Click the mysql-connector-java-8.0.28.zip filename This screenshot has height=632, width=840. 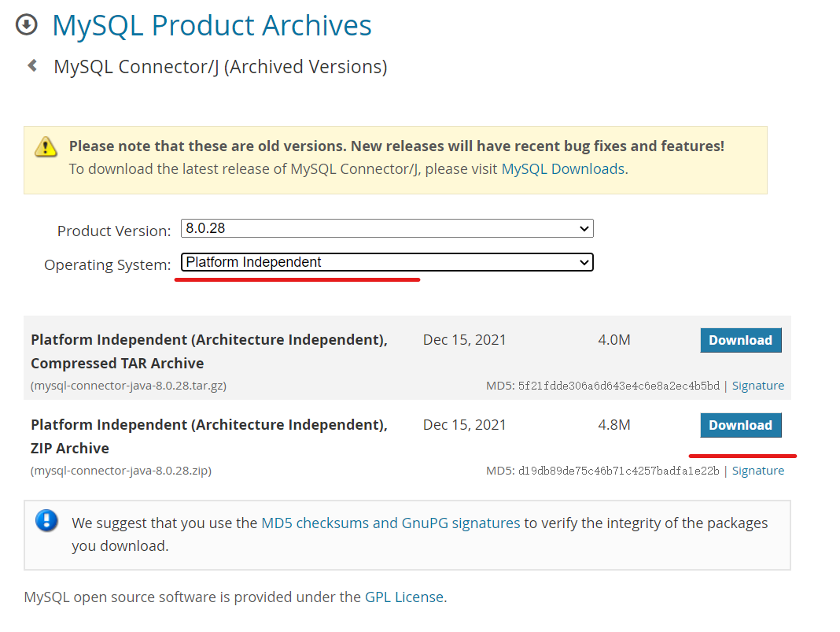(121, 471)
